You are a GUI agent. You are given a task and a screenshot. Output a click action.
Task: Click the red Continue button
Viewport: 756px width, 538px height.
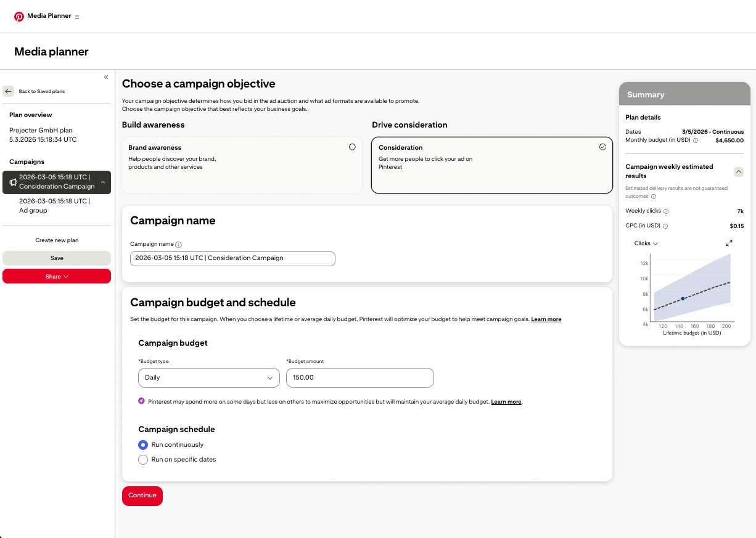coord(142,495)
